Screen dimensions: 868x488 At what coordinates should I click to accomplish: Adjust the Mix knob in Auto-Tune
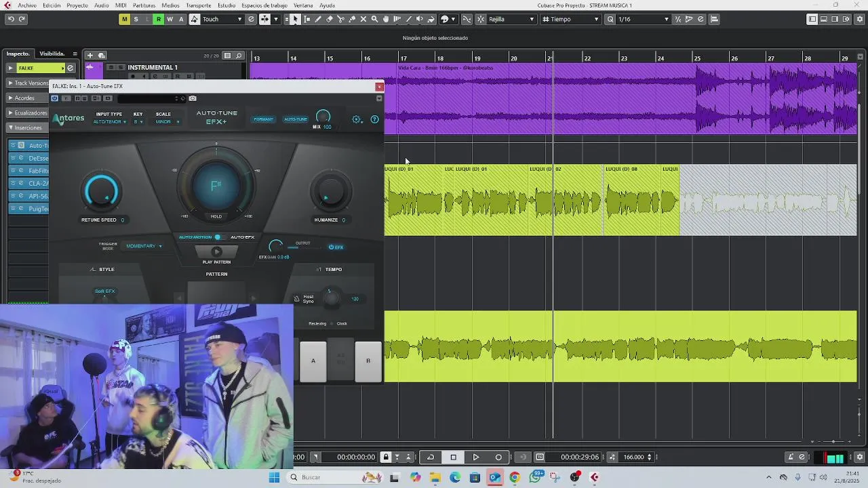tap(323, 117)
